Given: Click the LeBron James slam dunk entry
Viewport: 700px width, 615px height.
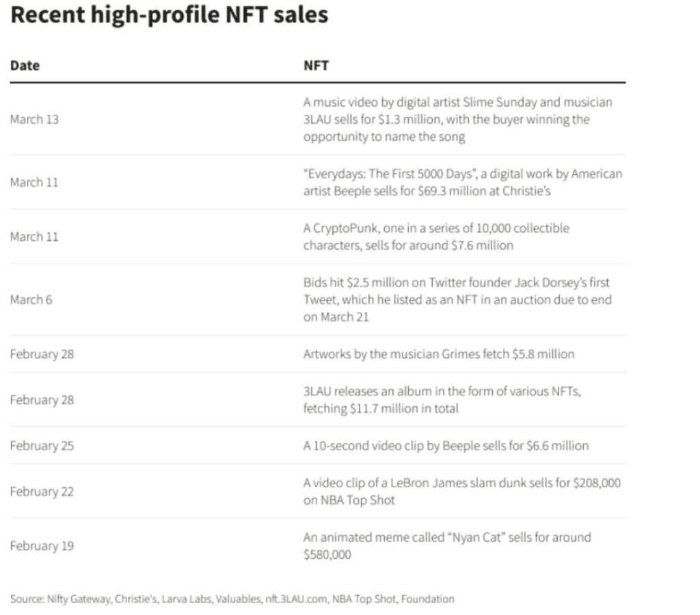Looking at the screenshot, I should tap(461, 491).
